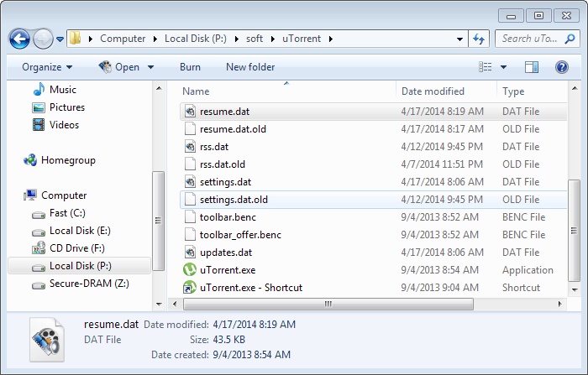Open Homegroup in the sidebar

68,160
